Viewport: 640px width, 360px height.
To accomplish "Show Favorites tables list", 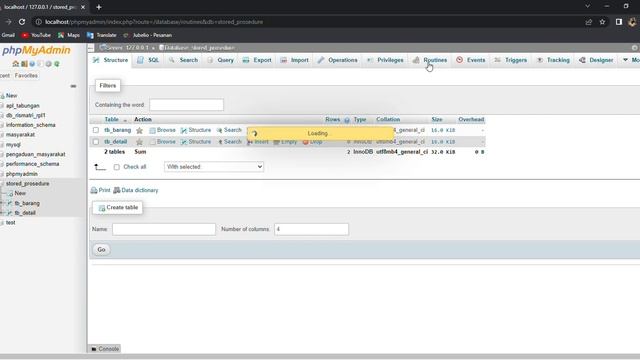I will (x=26, y=76).
